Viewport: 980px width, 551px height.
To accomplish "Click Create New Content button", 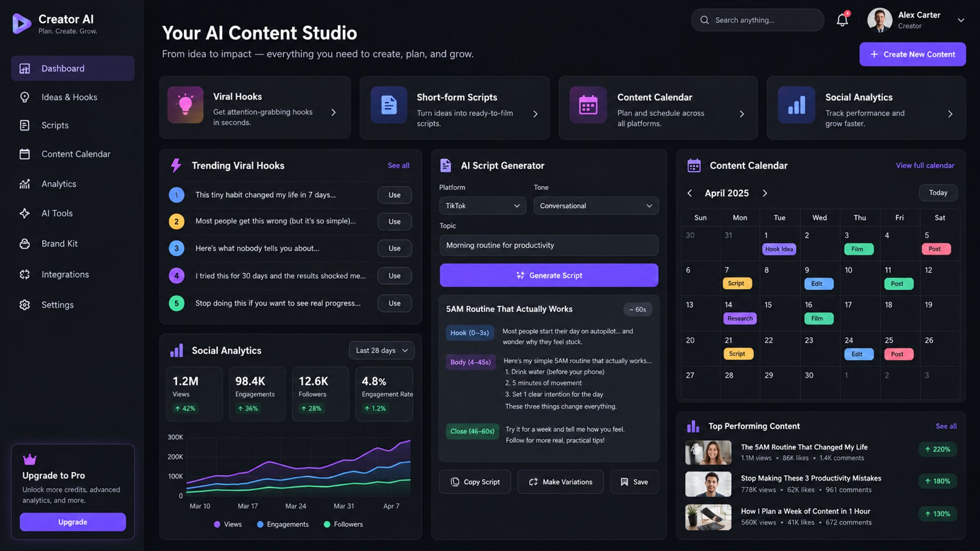I will 913,54.
